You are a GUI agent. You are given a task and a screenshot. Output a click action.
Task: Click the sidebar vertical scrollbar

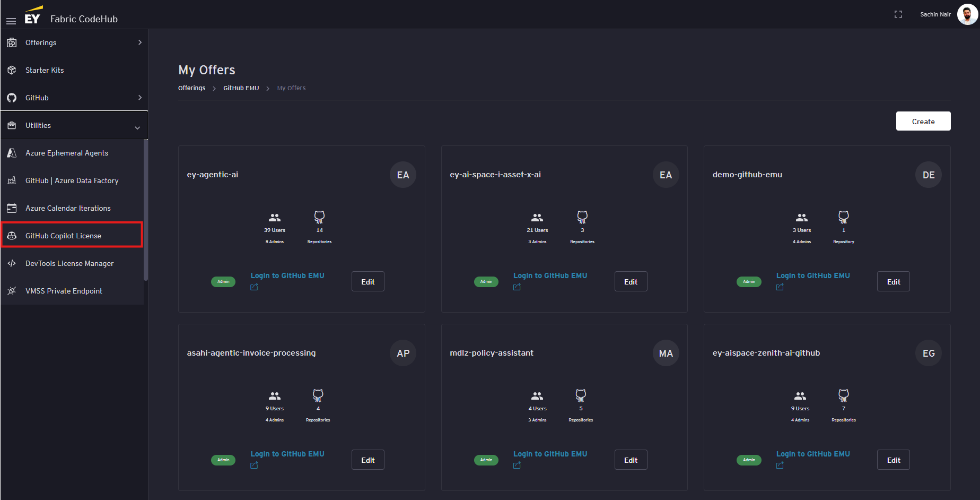click(x=146, y=210)
